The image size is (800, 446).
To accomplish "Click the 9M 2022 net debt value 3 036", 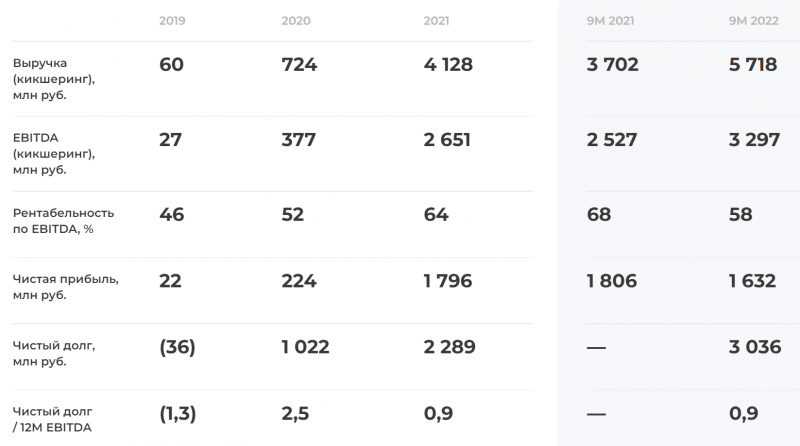I will tap(755, 347).
